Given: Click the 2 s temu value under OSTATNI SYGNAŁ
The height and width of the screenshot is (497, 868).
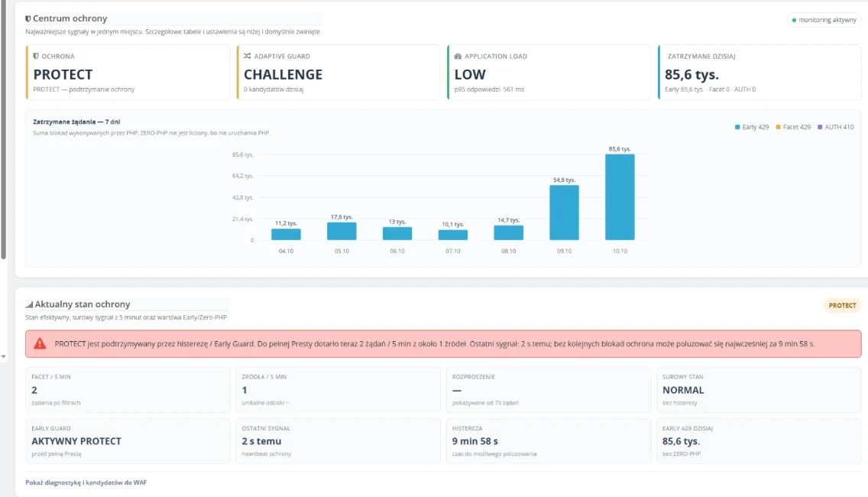Looking at the screenshot, I should tap(261, 441).
